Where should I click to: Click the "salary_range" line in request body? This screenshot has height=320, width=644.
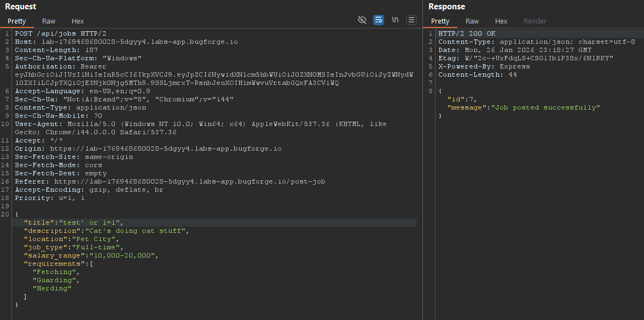click(x=91, y=255)
